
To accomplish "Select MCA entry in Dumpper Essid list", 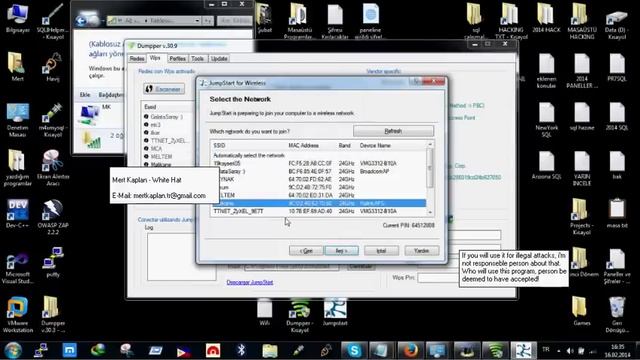I will [x=156, y=149].
